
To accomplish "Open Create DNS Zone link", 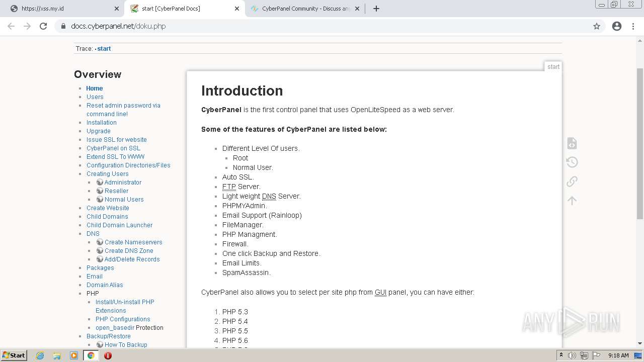I will 129,251.
